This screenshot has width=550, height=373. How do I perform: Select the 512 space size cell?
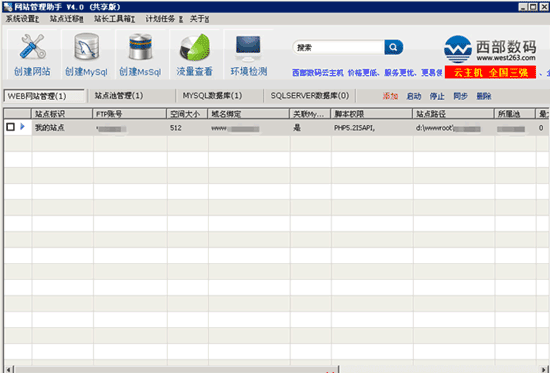click(x=188, y=128)
